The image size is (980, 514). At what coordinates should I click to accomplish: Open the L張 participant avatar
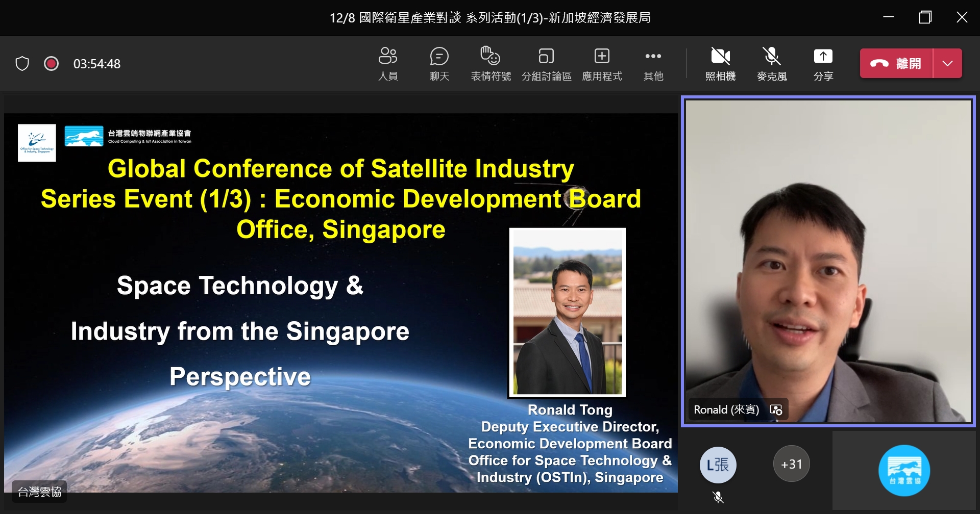(x=718, y=465)
